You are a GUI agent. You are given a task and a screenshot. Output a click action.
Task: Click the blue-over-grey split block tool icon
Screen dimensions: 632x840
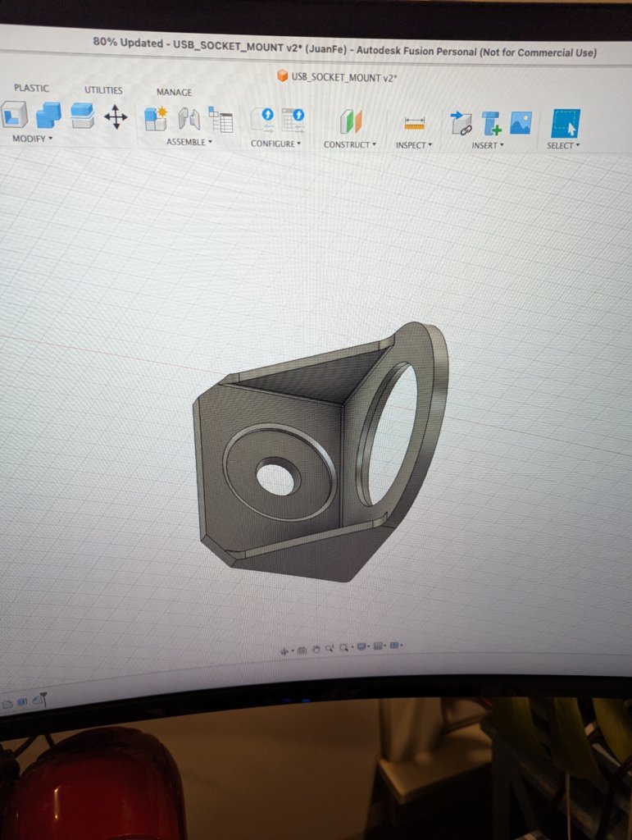pyautogui.click(x=83, y=116)
